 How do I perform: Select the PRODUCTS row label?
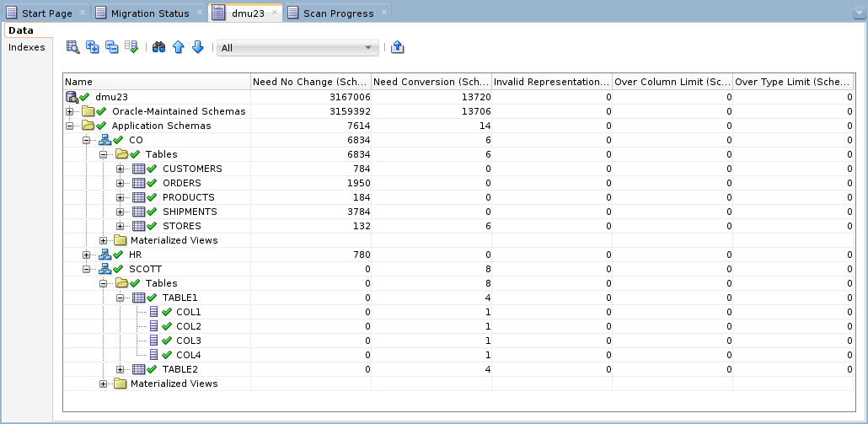(x=188, y=197)
